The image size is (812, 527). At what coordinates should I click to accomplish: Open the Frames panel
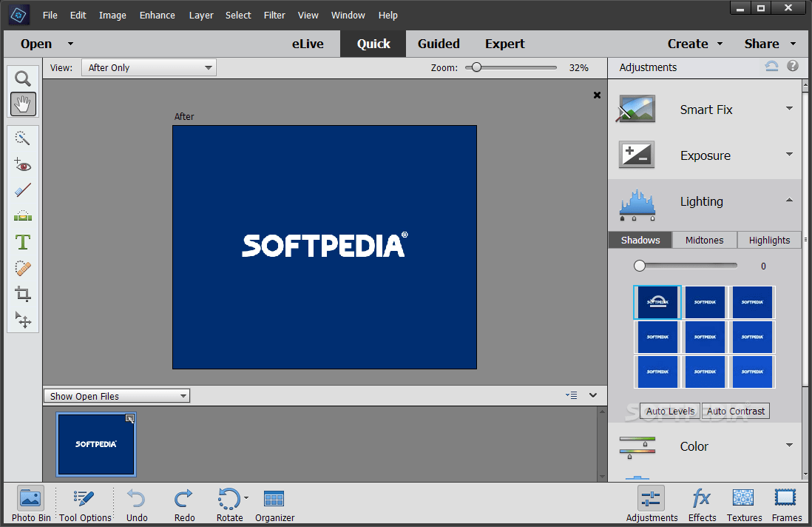tap(786, 504)
